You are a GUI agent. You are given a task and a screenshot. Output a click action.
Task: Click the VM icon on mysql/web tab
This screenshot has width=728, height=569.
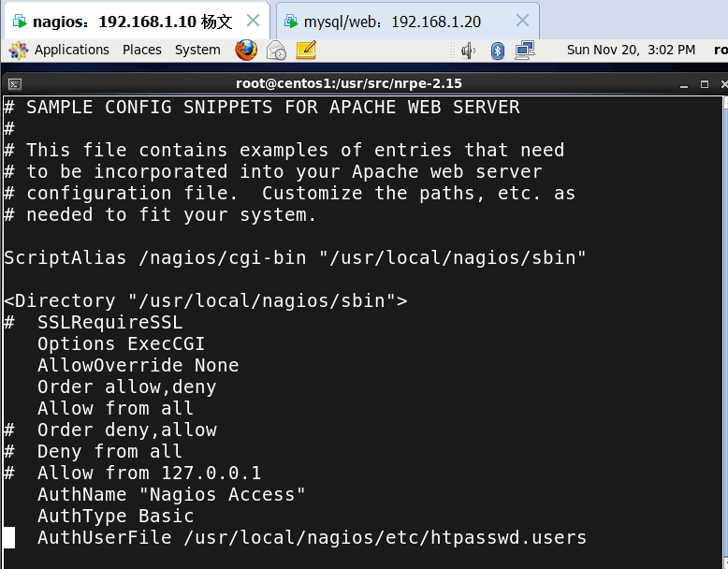291,22
